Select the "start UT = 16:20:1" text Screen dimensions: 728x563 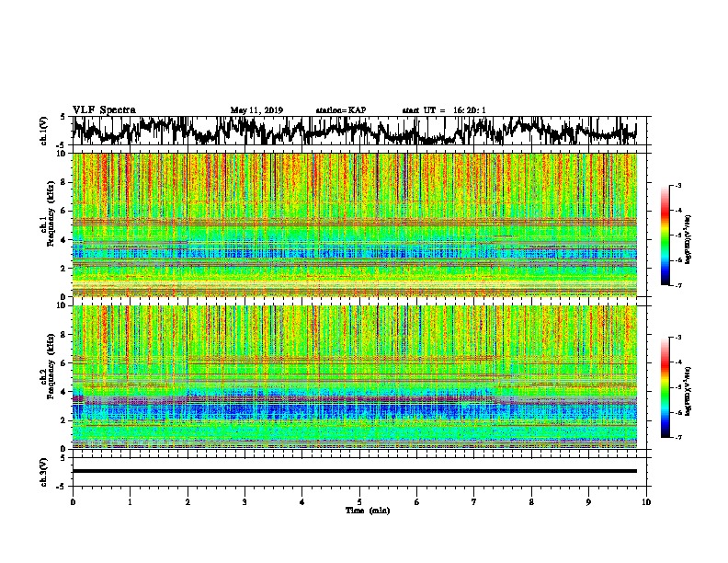click(x=444, y=110)
